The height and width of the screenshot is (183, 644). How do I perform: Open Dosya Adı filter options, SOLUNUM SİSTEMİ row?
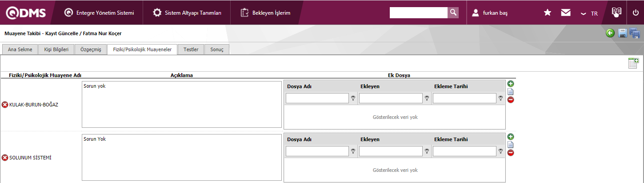[x=353, y=151]
